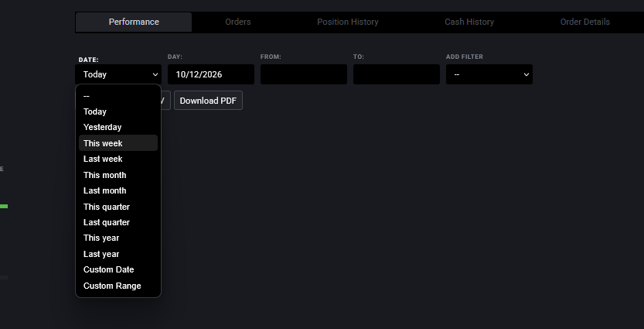This screenshot has height=329, width=644.
Task: Choose the Custom Range option
Action: (x=118, y=286)
